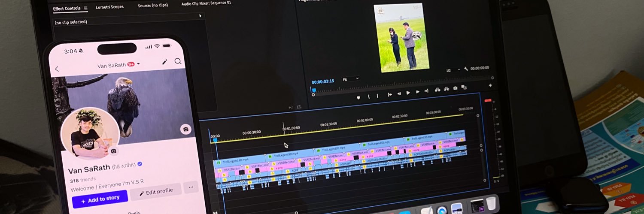Image resolution: width=644 pixels, height=214 pixels.
Task: Open Program monitor settings wrench icon
Action: coord(466,69)
